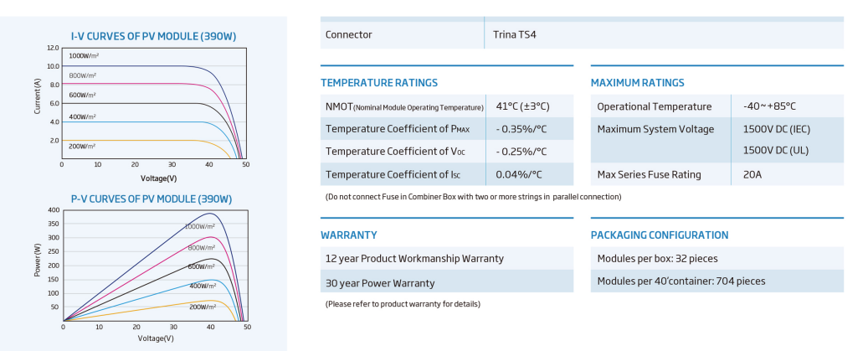The height and width of the screenshot is (351, 868).
Task: Click the I-V Curves of PV Module title
Action: [x=153, y=37]
